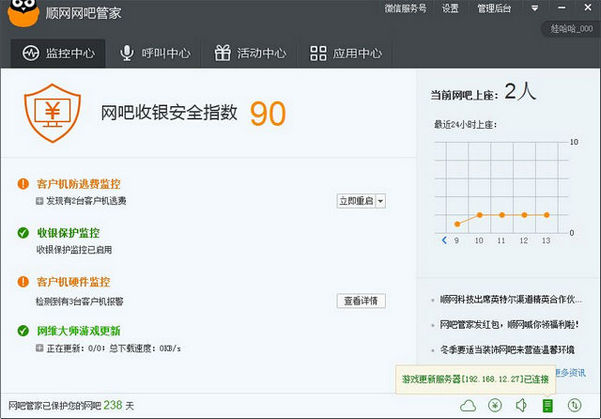Click the orange warning icon beside 客户机防逃费监控
The height and width of the screenshot is (419, 601).
[23, 184]
